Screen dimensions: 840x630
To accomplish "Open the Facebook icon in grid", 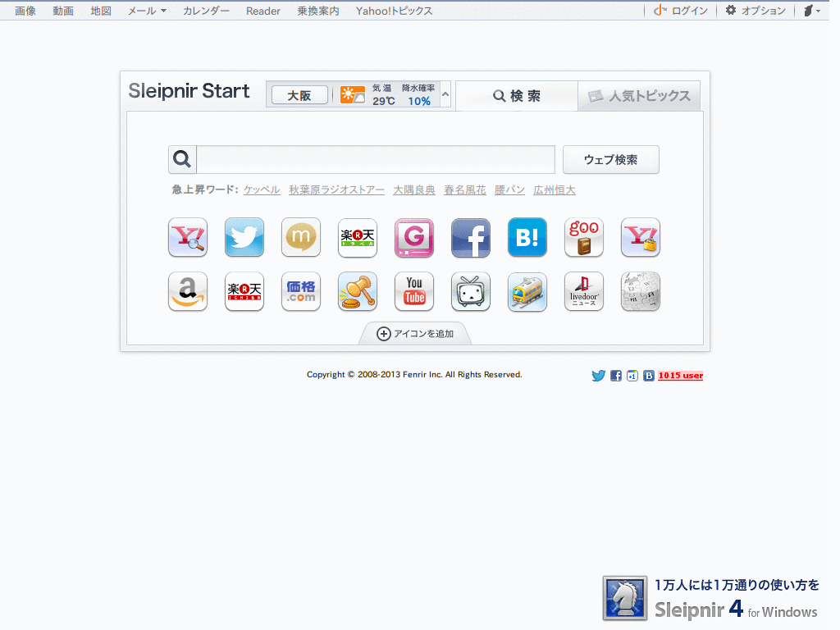I will tap(471, 237).
